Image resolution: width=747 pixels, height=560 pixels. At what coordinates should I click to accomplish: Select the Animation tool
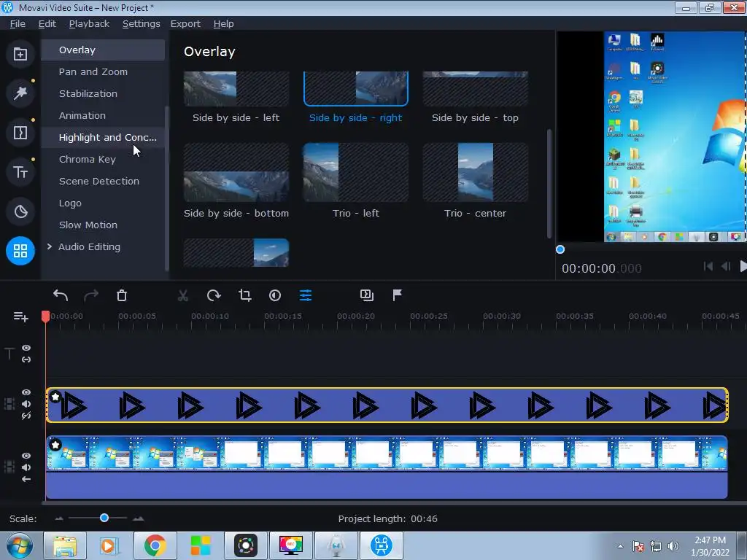pyautogui.click(x=103, y=116)
